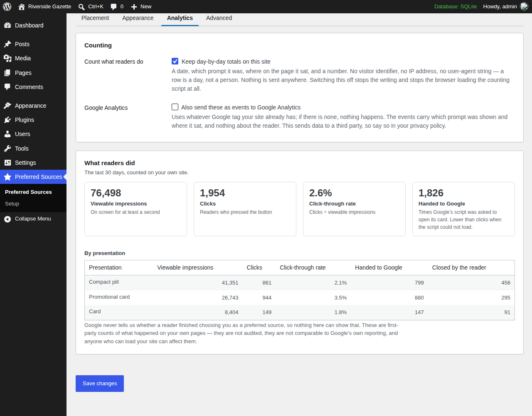Screen dimensions: 532x416
Task: Click the 1,954 Clicks card
Action: 245,209
